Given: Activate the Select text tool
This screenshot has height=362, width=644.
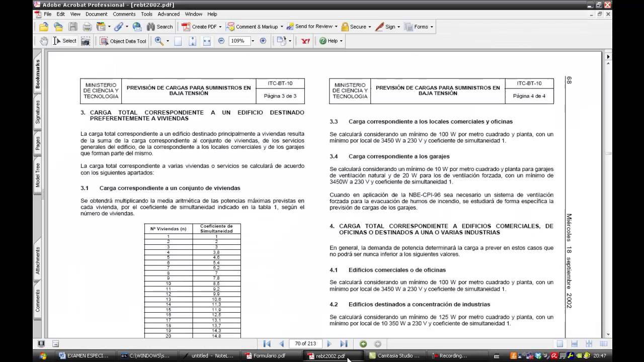Looking at the screenshot, I should pos(65,41).
